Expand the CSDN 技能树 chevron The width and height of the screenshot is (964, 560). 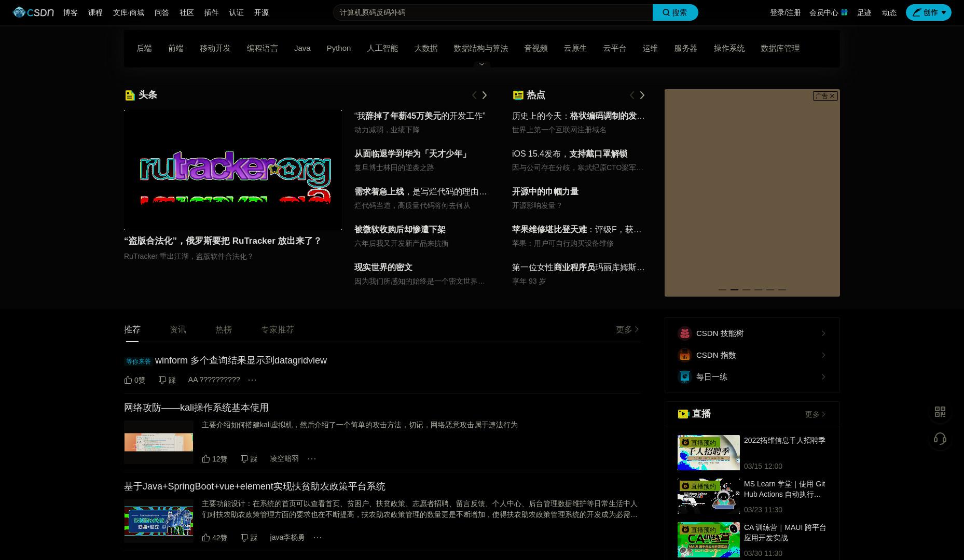(x=823, y=333)
